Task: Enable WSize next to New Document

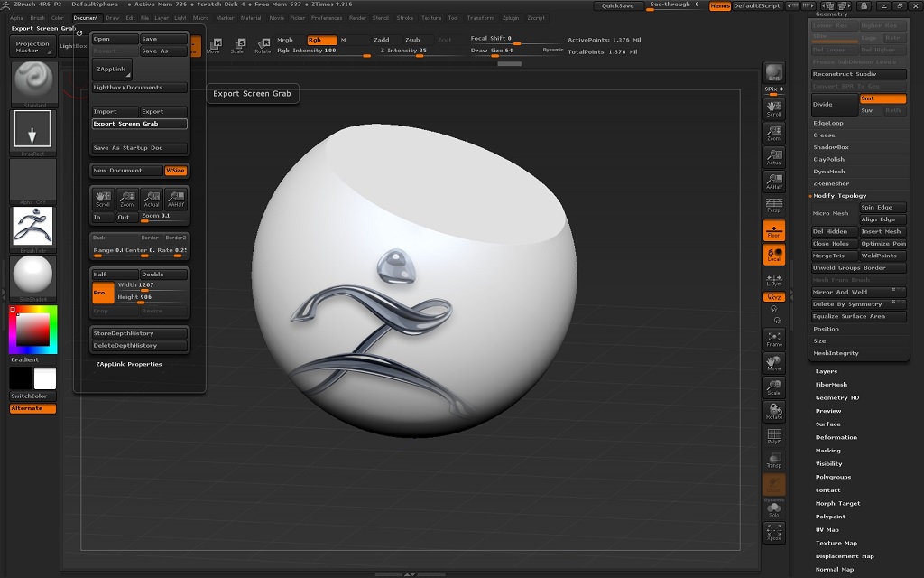Action: 175,171
